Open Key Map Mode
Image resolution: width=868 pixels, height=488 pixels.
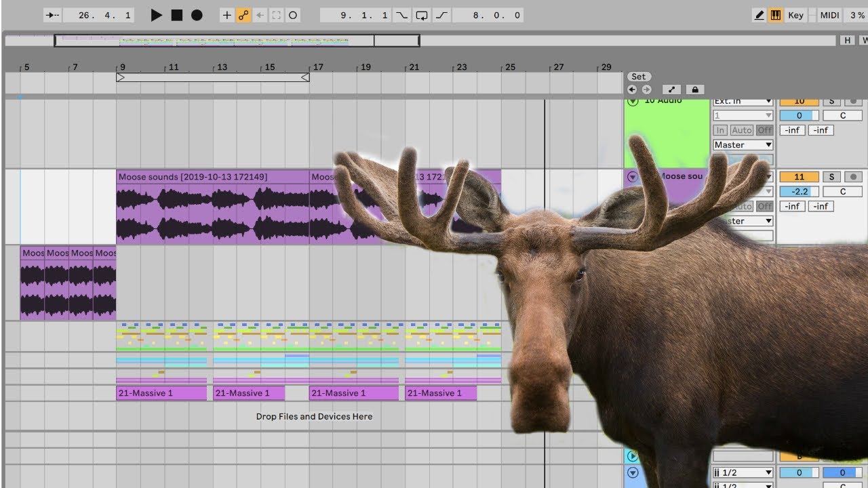(x=796, y=15)
